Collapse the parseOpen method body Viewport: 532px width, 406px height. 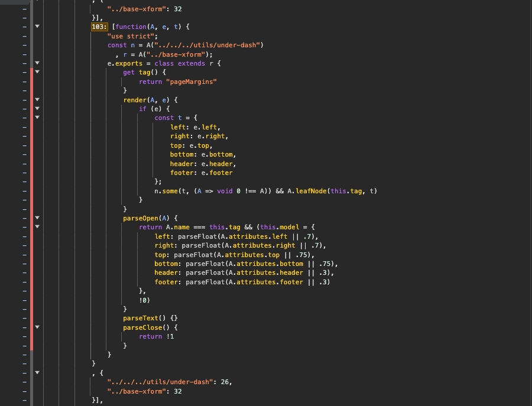tap(37, 217)
